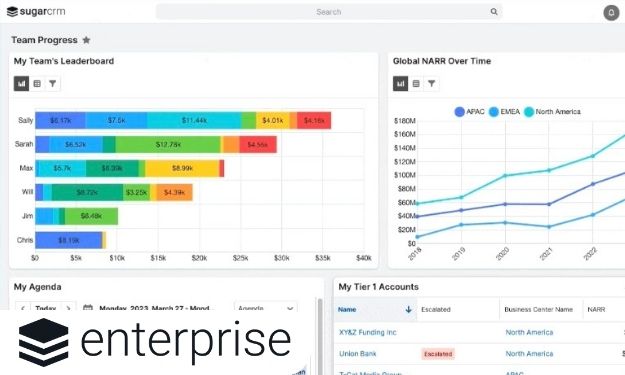
Task: Favorite the Team Progress dashboard with the star
Action: (x=86, y=40)
